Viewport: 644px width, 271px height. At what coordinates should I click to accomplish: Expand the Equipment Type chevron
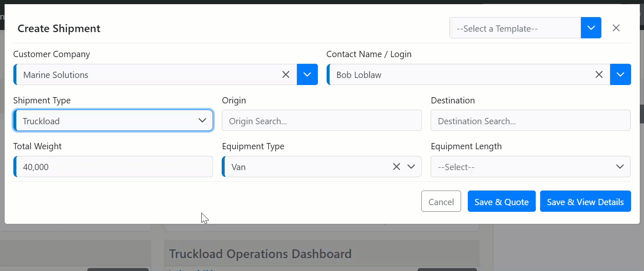[411, 167]
